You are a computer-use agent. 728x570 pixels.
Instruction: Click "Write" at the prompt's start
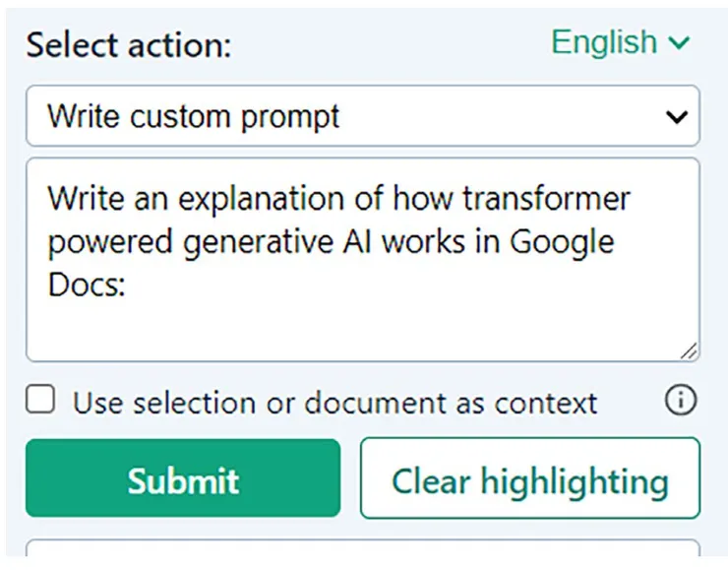(87, 198)
